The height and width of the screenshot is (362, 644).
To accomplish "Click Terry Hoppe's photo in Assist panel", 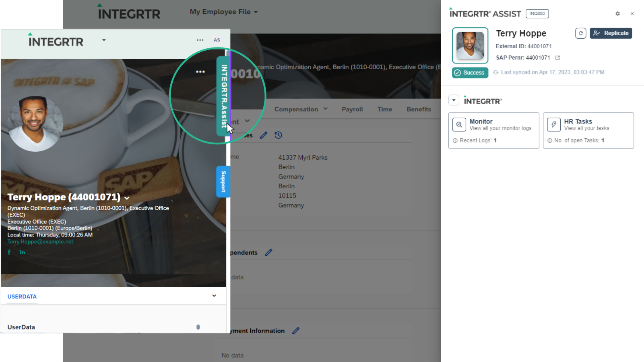I will pyautogui.click(x=470, y=45).
